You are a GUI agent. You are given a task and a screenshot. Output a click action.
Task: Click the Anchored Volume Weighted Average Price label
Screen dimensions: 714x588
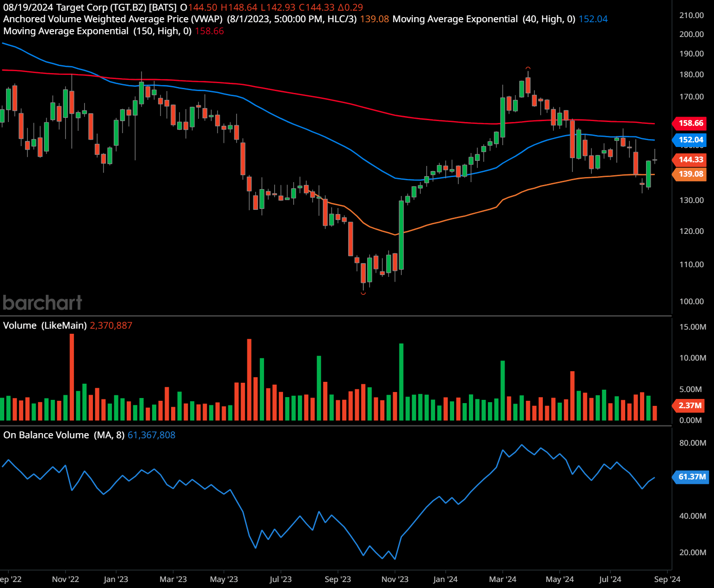[113, 19]
